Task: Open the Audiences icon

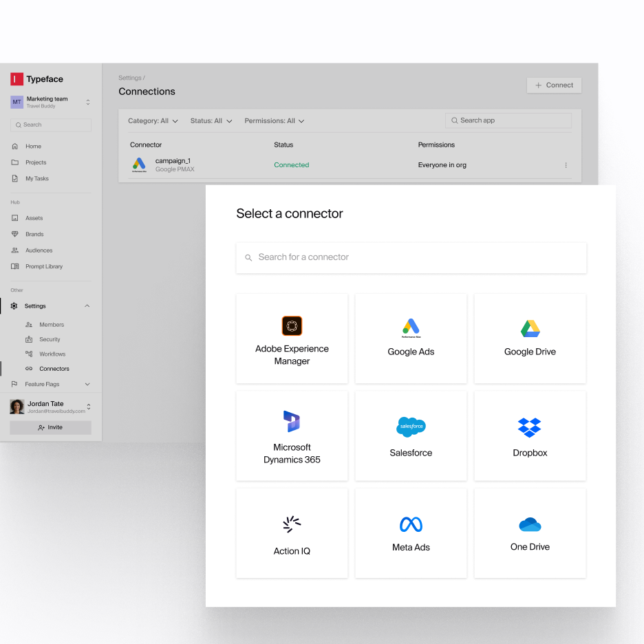Action: point(14,250)
